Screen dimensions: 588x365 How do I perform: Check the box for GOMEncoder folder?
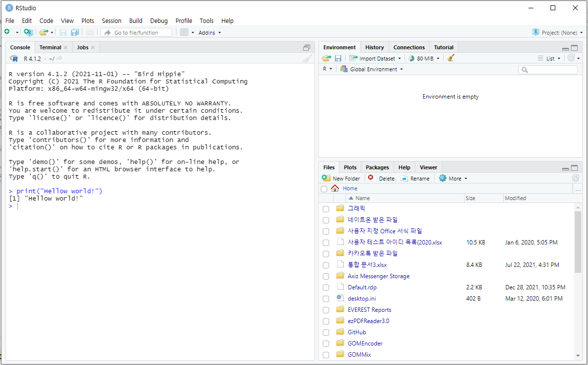326,344
